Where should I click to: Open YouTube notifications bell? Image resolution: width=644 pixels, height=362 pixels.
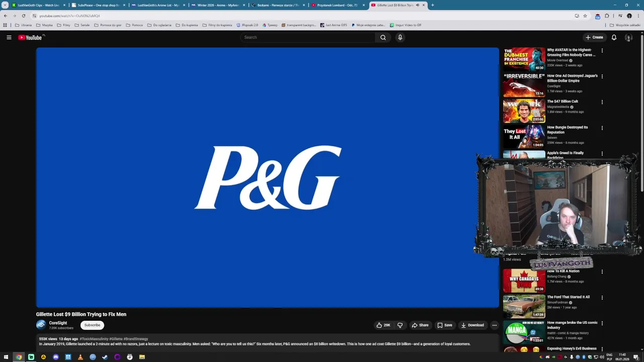tap(614, 37)
